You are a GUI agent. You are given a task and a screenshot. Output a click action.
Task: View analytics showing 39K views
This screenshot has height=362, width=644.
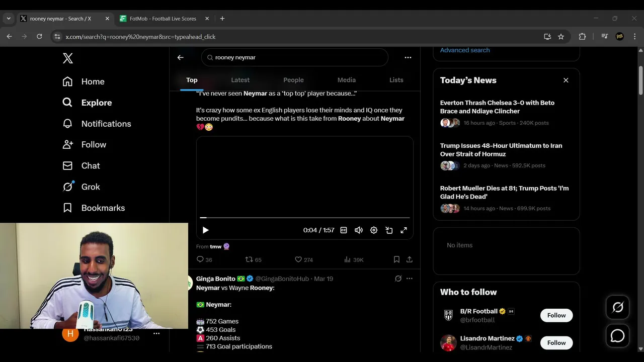click(354, 259)
